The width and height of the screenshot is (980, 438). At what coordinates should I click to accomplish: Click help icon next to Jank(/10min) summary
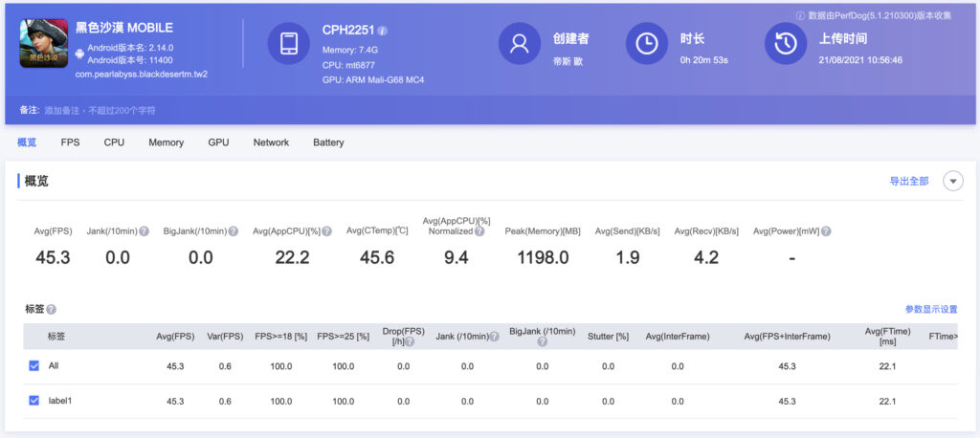pyautogui.click(x=145, y=231)
